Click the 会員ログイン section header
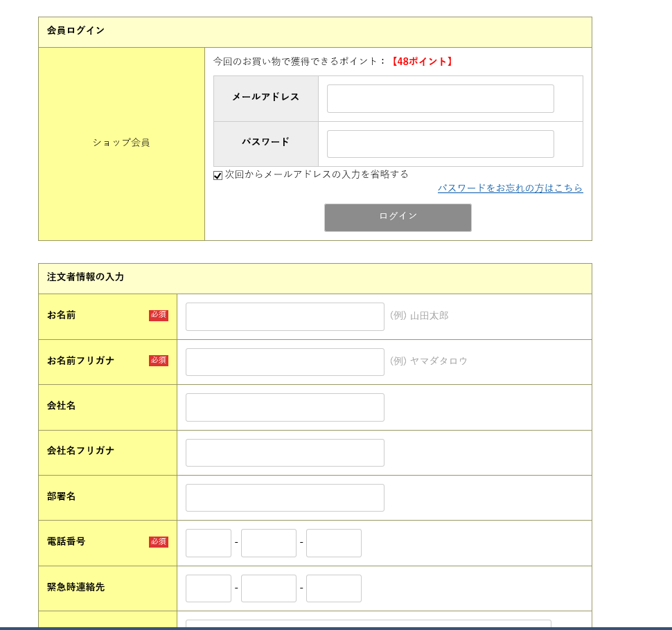Image resolution: width=672 pixels, height=630 pixels. tap(75, 30)
